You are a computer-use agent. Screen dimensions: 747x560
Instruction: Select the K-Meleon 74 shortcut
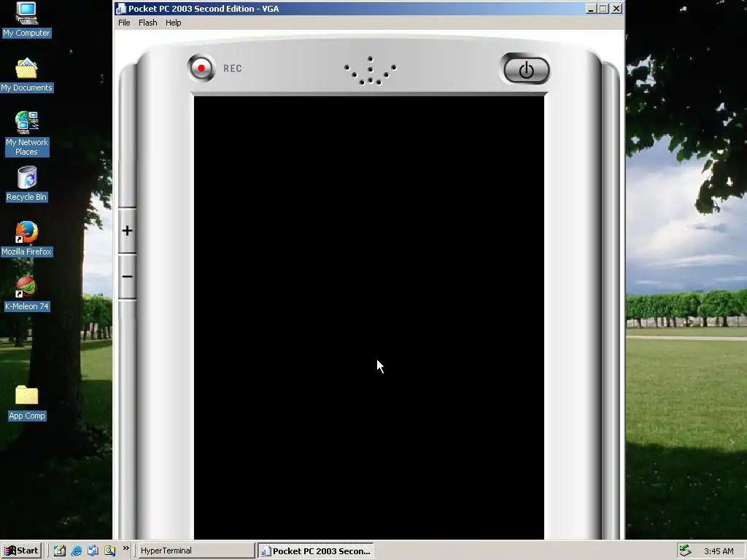pyautogui.click(x=26, y=294)
